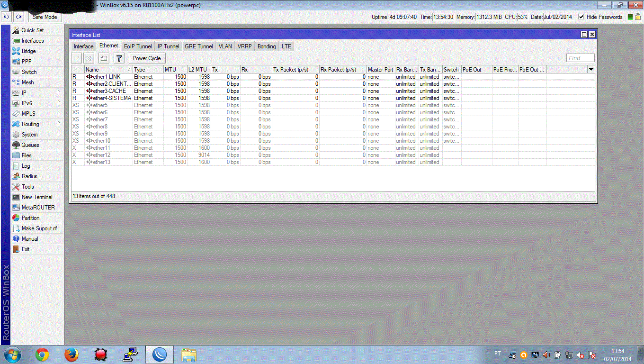
Task: Switch to the Interface tab
Action: point(84,46)
